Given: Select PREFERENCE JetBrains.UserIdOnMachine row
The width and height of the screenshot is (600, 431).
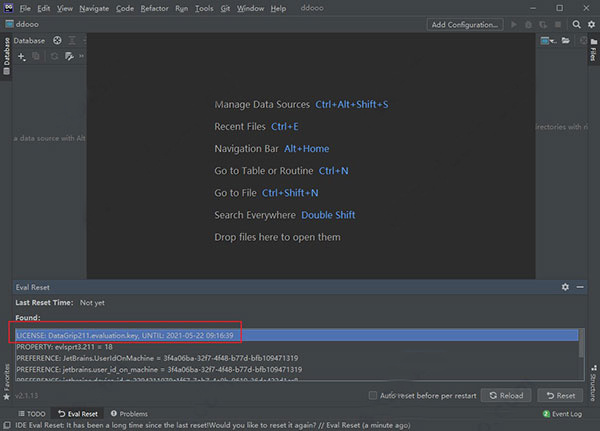Looking at the screenshot, I should [x=297, y=358].
